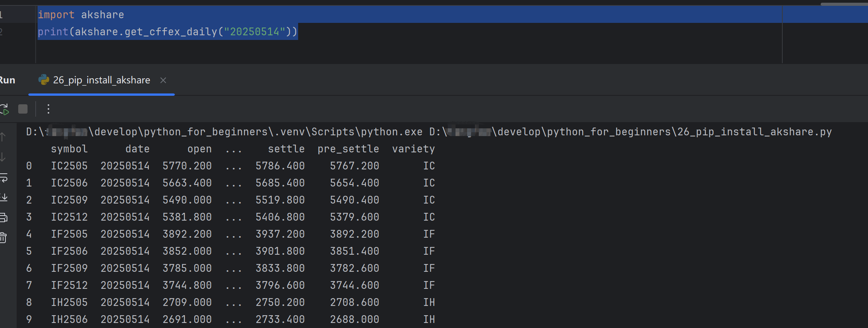Click the Python icon on the run tab
The image size is (868, 328).
(44, 80)
